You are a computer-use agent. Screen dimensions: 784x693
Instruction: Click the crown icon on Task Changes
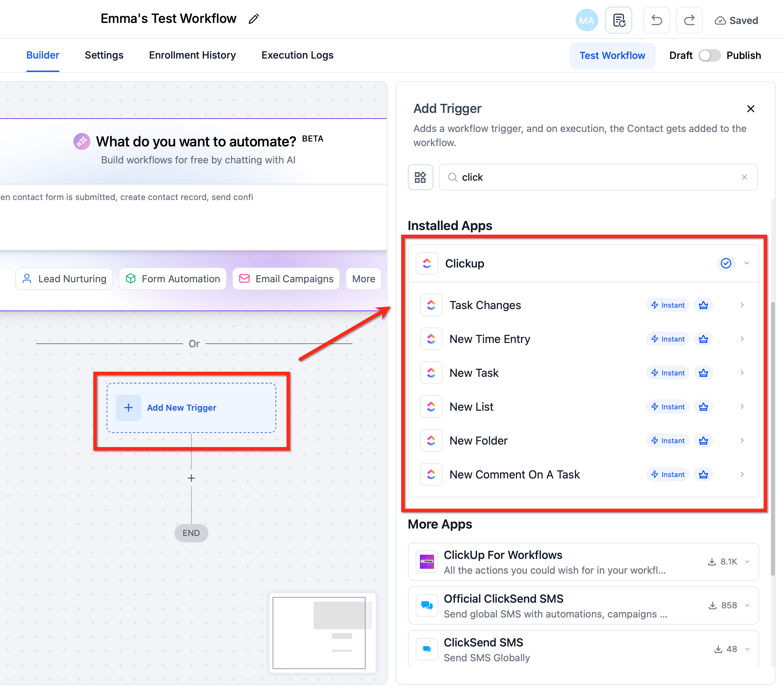click(703, 305)
